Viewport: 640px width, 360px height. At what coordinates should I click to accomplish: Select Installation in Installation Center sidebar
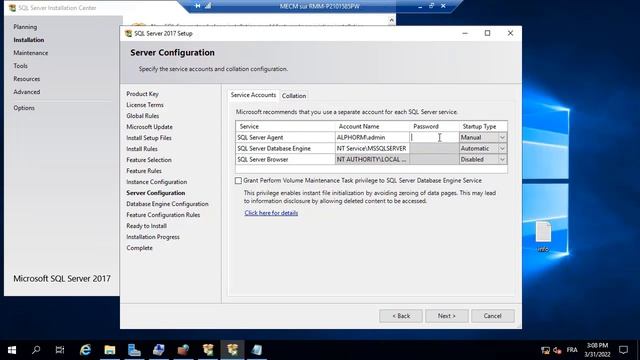pos(29,40)
